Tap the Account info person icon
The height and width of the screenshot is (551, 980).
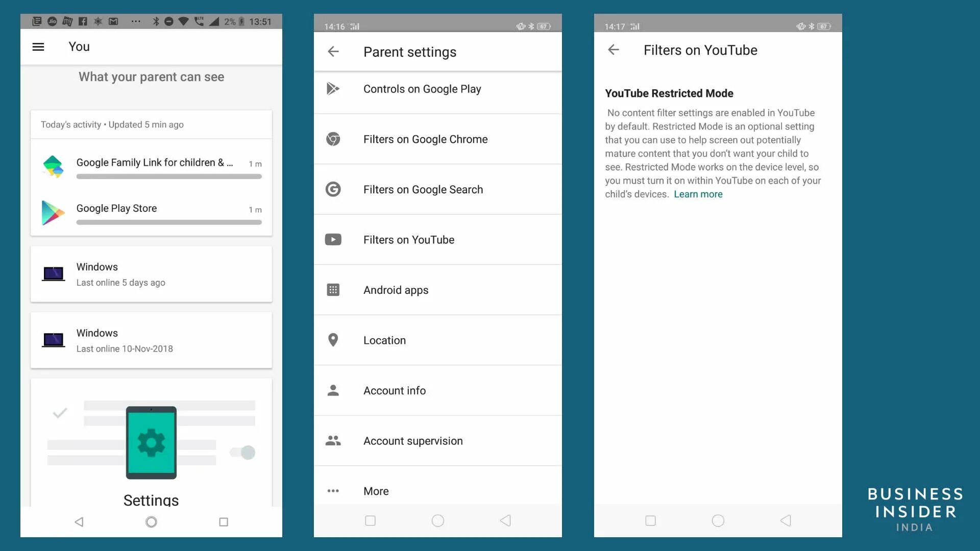point(333,390)
